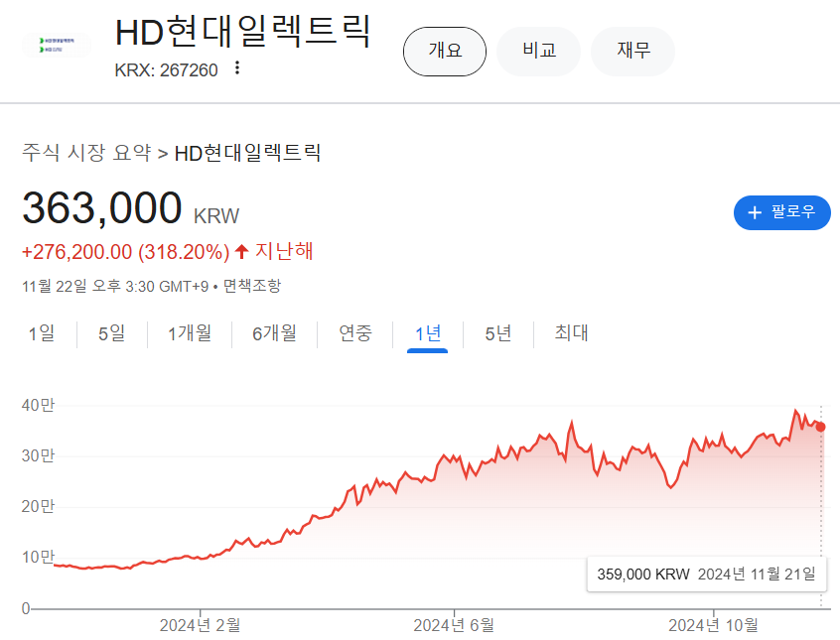
Task: Click the red data point on the chart
Action: [x=820, y=427]
